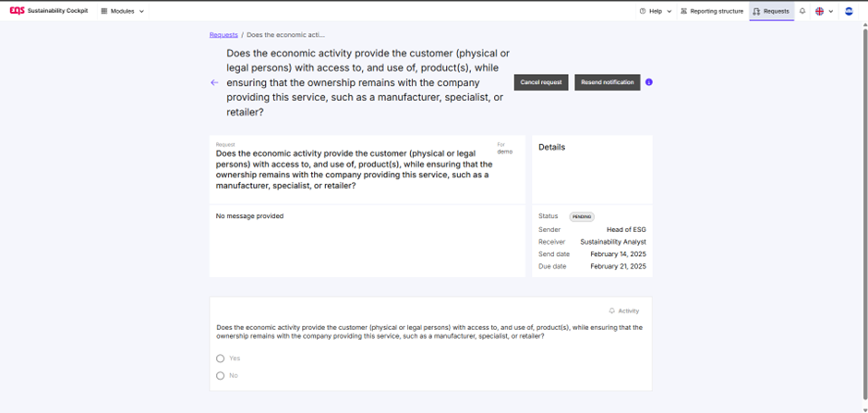Click the Help question mark icon
Viewport: 868px width, 413px height.
[642, 11]
